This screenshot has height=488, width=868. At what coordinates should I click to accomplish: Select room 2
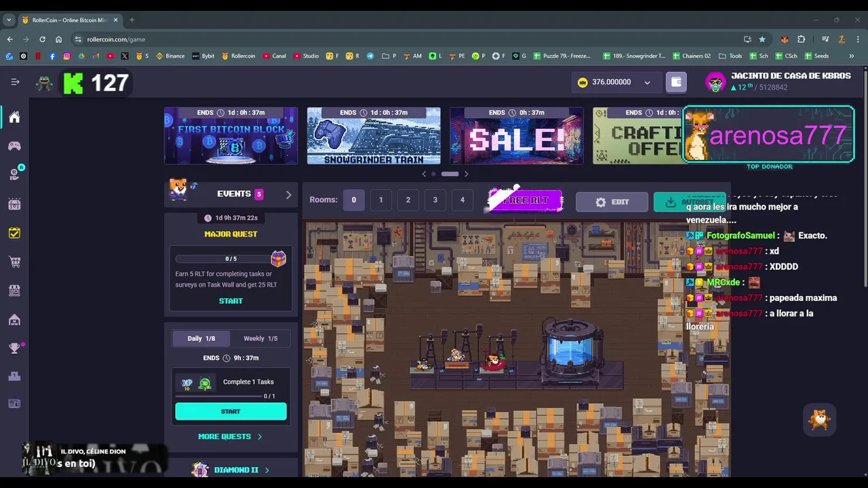point(408,200)
